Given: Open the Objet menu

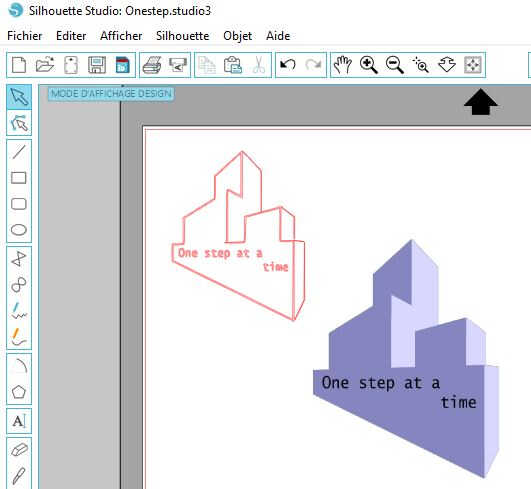Looking at the screenshot, I should coord(237,36).
